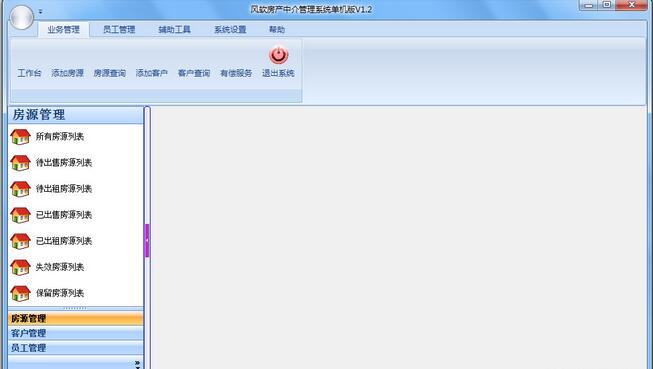
Task: Click the house icon beside 失效房源列表
Action: point(20,267)
